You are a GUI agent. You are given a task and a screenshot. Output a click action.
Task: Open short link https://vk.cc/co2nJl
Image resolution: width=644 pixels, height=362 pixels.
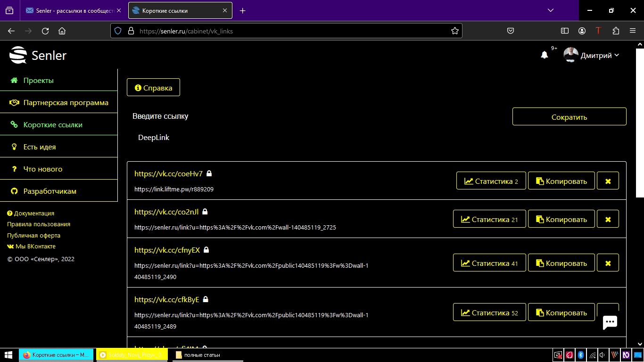coord(166,212)
